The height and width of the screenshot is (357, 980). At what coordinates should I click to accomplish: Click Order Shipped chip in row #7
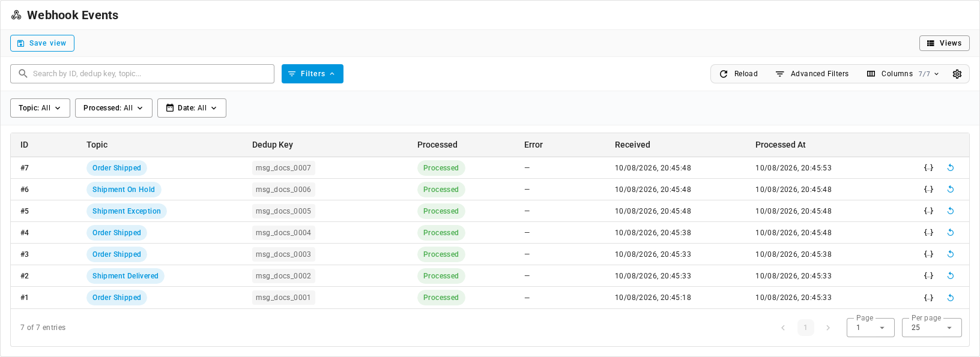(x=116, y=168)
